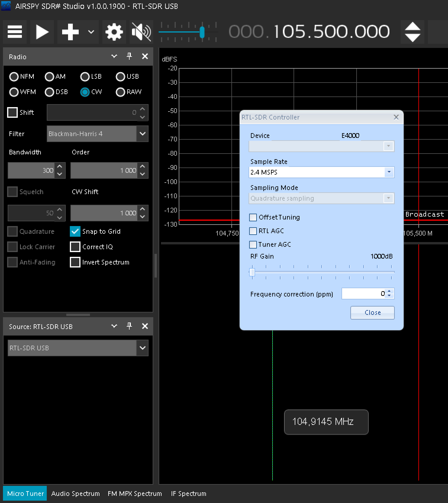Close RTL-SDR Controller dialog with X

(x=396, y=117)
